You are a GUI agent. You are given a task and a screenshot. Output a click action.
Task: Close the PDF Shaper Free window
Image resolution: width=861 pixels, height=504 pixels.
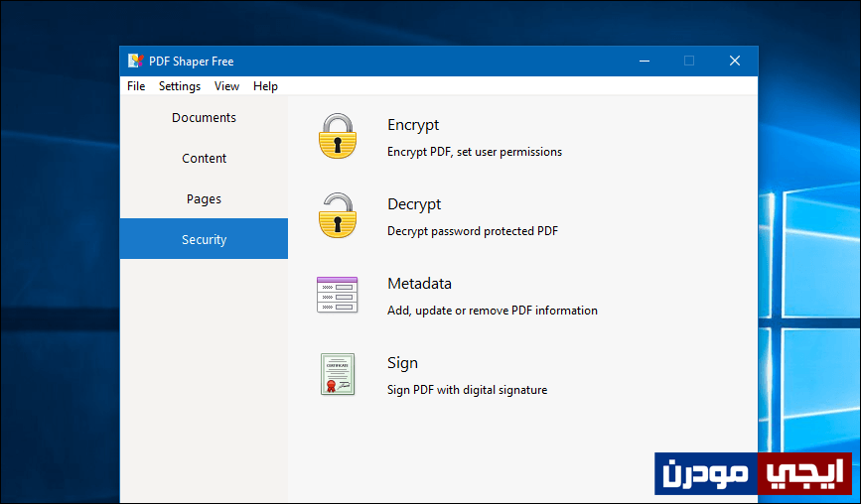coord(735,61)
